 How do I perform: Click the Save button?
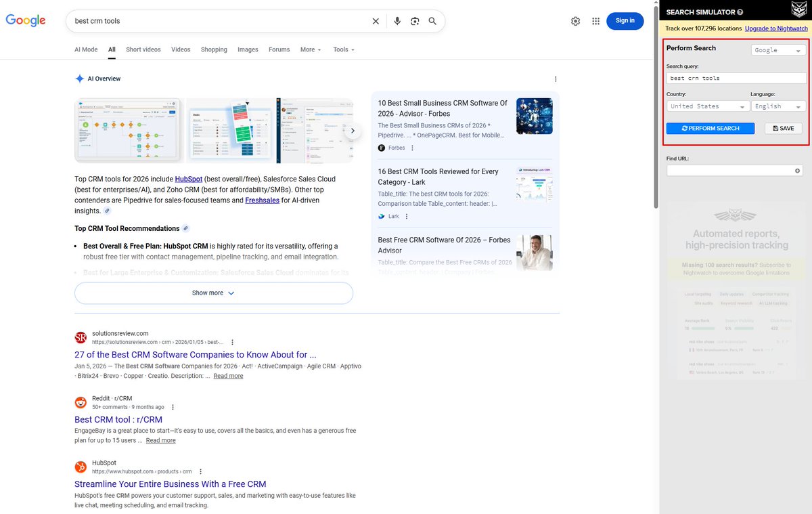tap(784, 128)
